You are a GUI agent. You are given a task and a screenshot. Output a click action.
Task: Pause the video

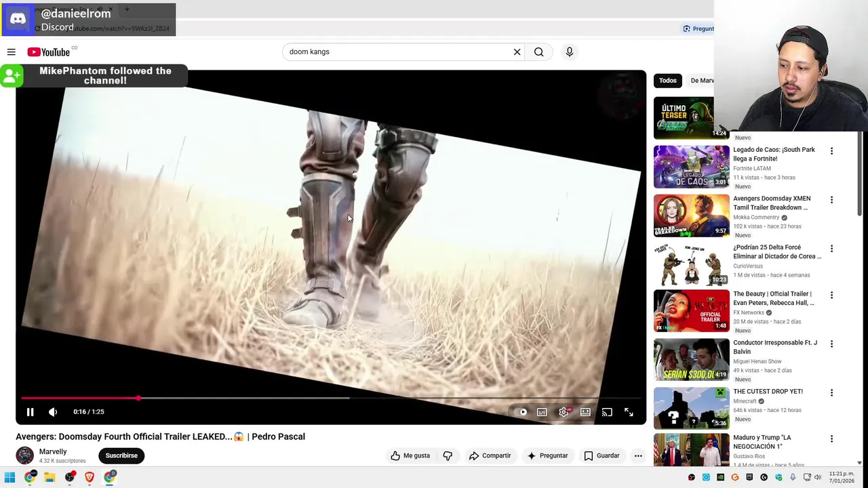[30, 411]
